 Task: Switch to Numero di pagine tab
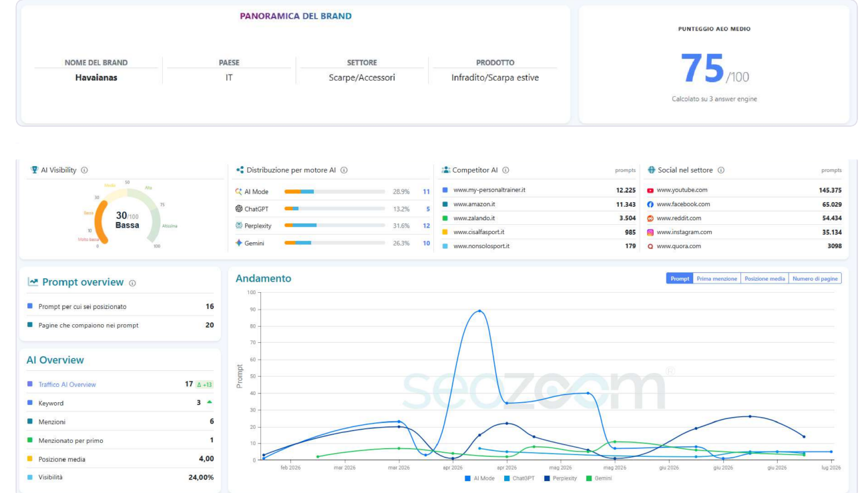coord(815,278)
